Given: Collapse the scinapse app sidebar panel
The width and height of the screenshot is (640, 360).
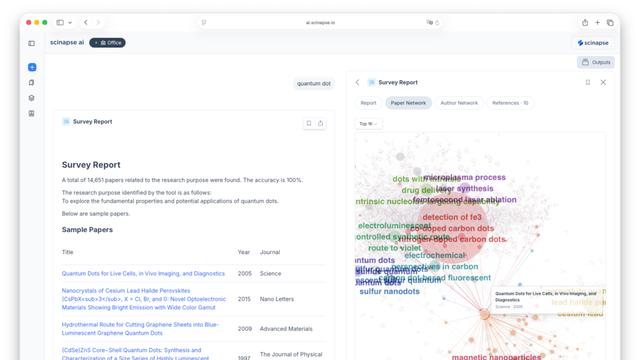Looking at the screenshot, I should pyautogui.click(x=31, y=43).
